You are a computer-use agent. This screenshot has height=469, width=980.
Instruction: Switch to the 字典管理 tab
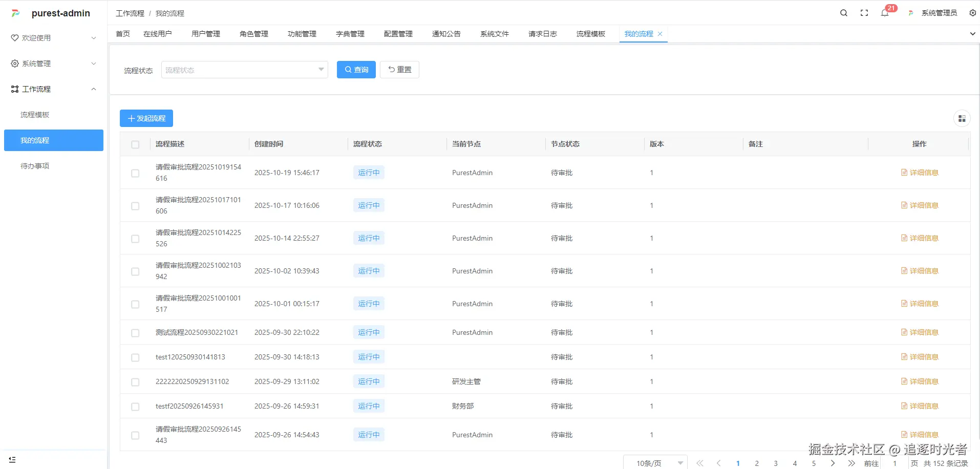(x=350, y=34)
